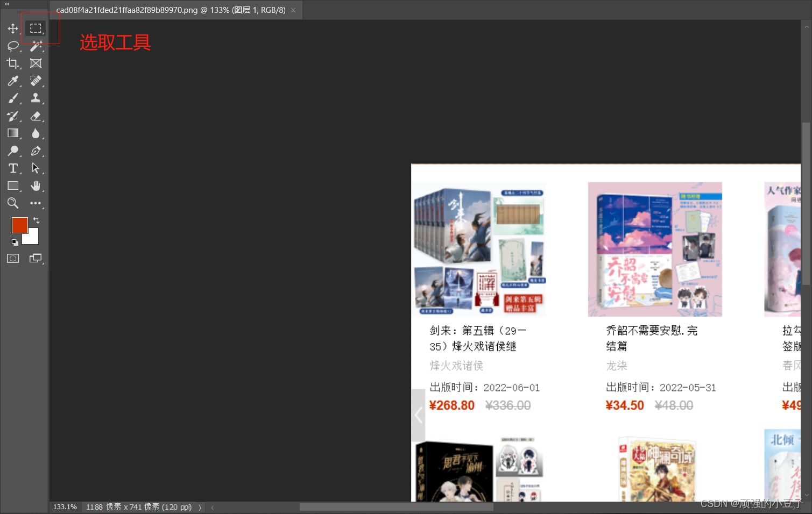This screenshot has height=514, width=812.
Task: Click the author name 龙柒
Action: point(617,366)
